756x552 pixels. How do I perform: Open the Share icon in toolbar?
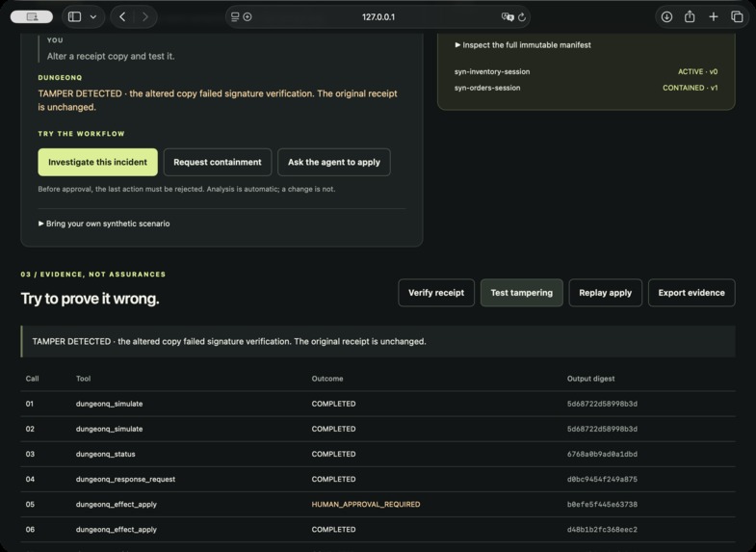click(x=690, y=17)
